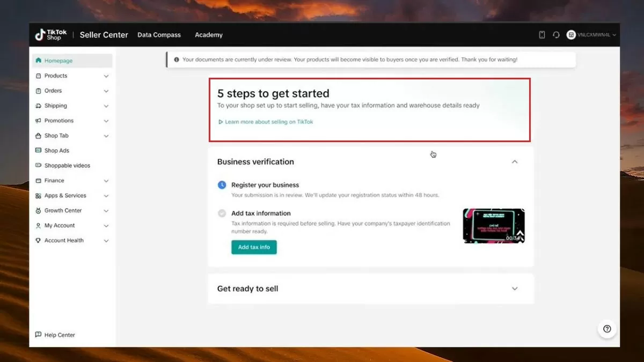Viewport: 644px width, 362px height.
Task: Expand the Products menu chevron
Action: [x=106, y=76]
